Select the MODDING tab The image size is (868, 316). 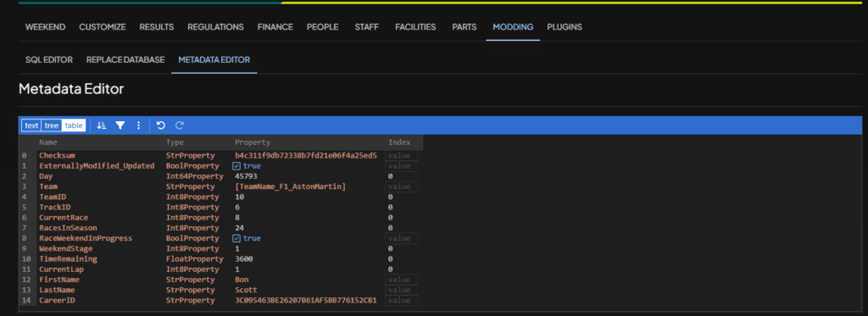tap(513, 26)
